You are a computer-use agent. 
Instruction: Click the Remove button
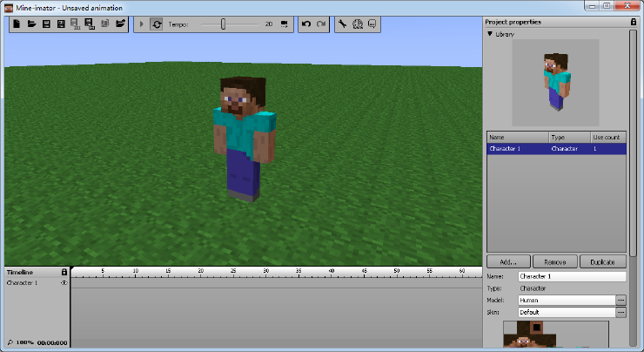(x=555, y=262)
